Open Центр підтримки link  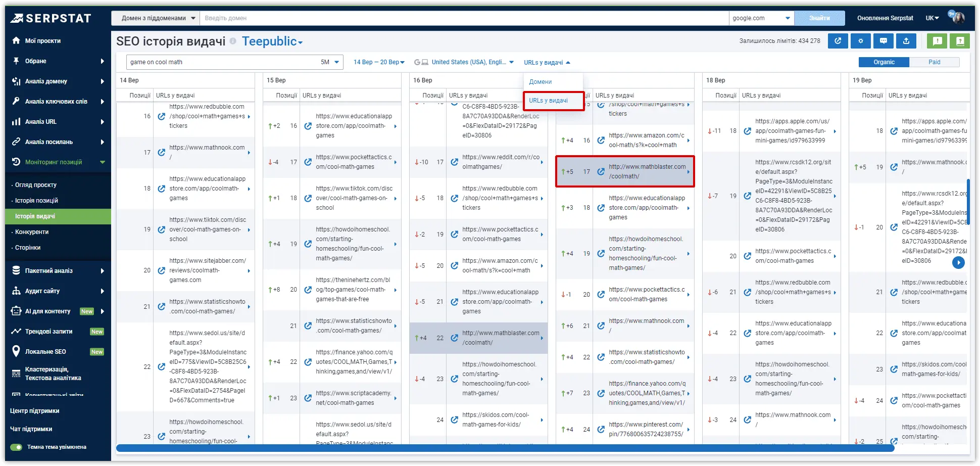coord(35,411)
